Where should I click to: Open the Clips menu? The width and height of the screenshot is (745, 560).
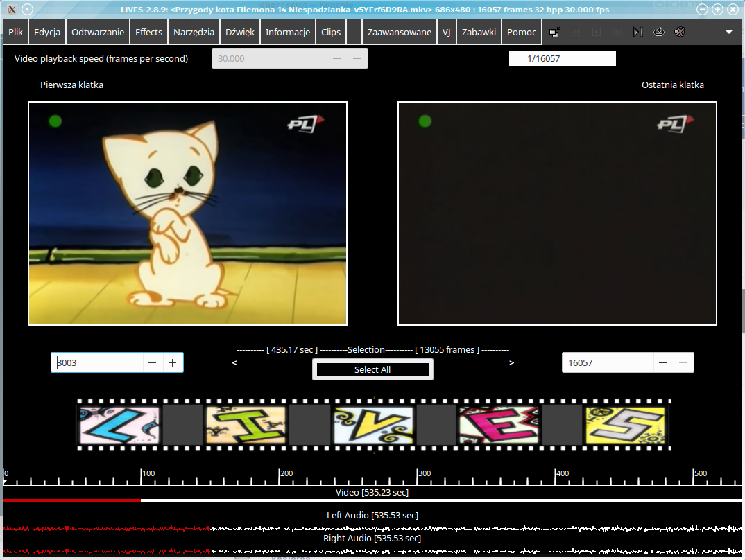pos(331,32)
